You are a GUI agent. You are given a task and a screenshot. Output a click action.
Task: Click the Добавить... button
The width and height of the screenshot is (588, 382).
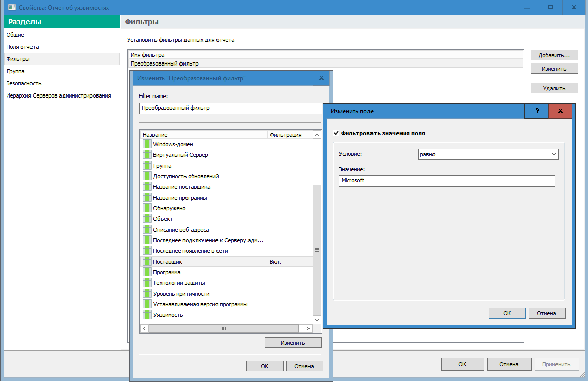554,55
